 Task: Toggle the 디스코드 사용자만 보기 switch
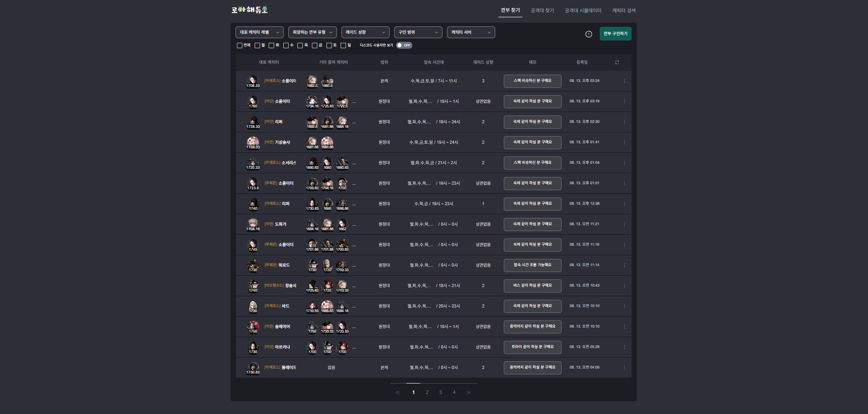(x=404, y=45)
